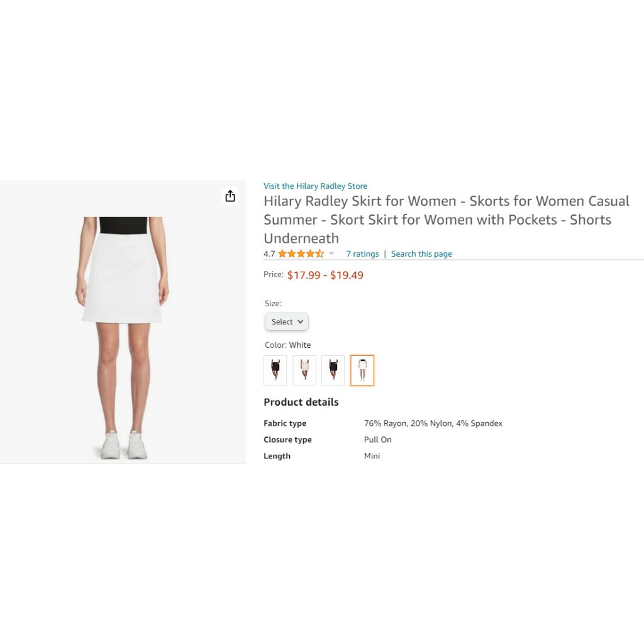Viewport: 644px width, 644px height.
Task: Click the Color: White label
Action: point(288,345)
